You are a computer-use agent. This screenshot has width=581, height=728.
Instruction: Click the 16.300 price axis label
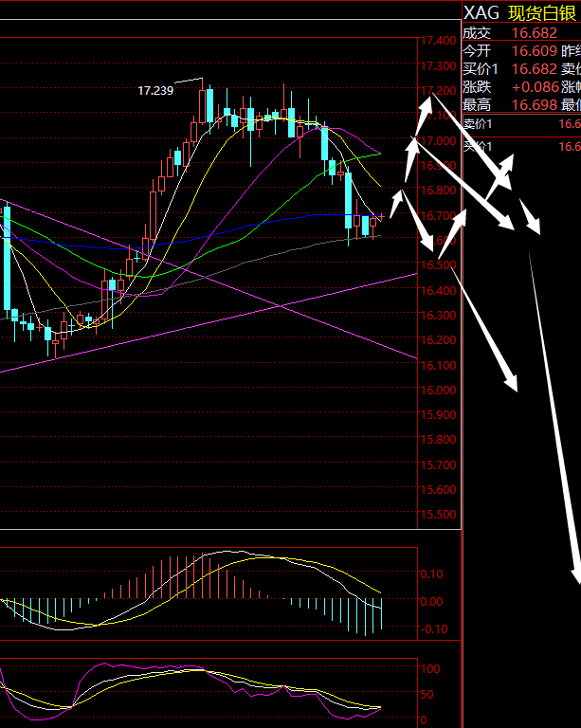(438, 315)
